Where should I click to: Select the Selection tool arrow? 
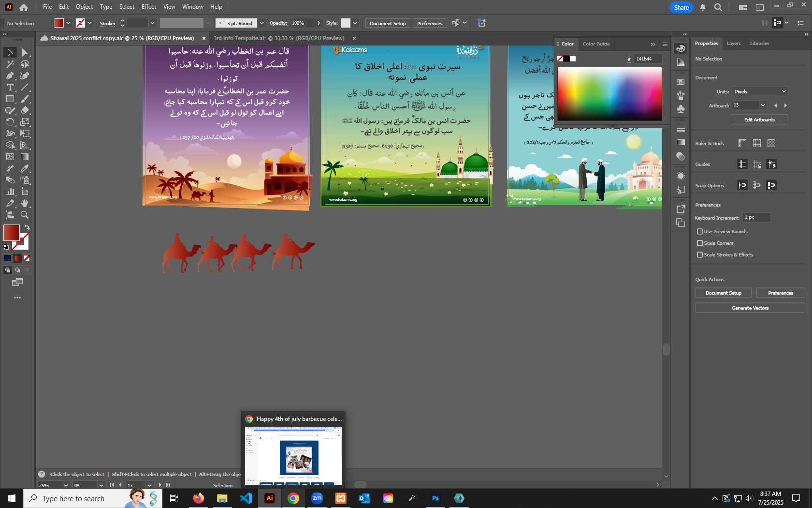click(10, 52)
